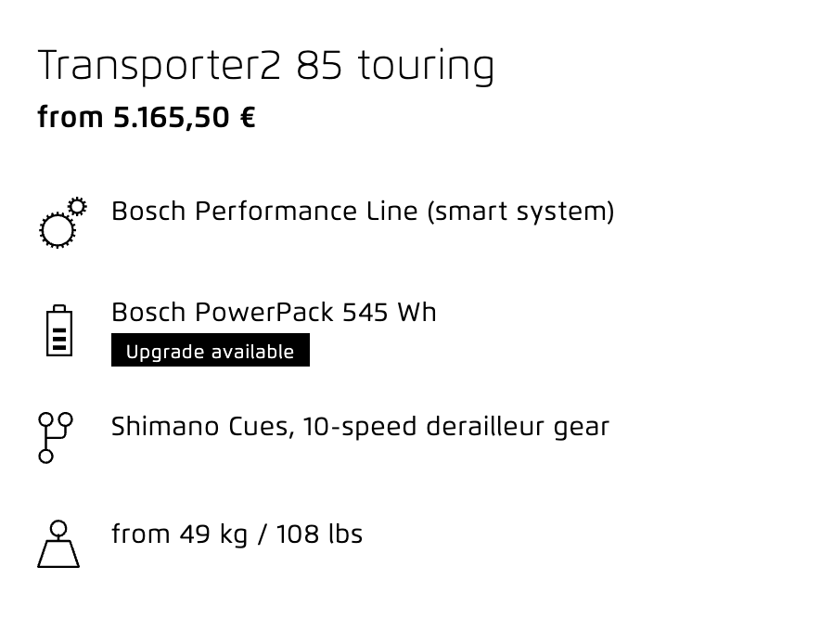The height and width of the screenshot is (644, 833).
Task: Click the motor gears icon
Action: [x=63, y=223]
